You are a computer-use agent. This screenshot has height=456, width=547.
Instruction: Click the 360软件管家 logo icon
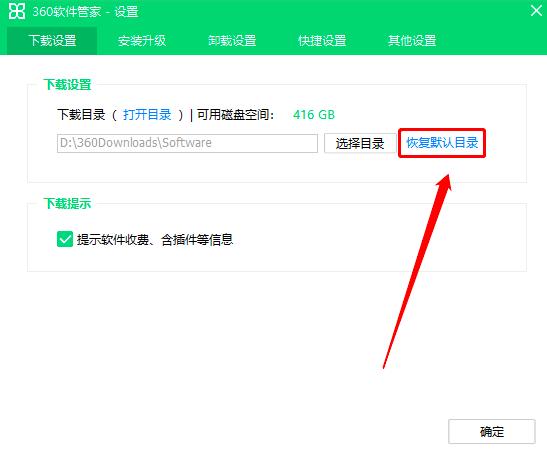tap(17, 11)
